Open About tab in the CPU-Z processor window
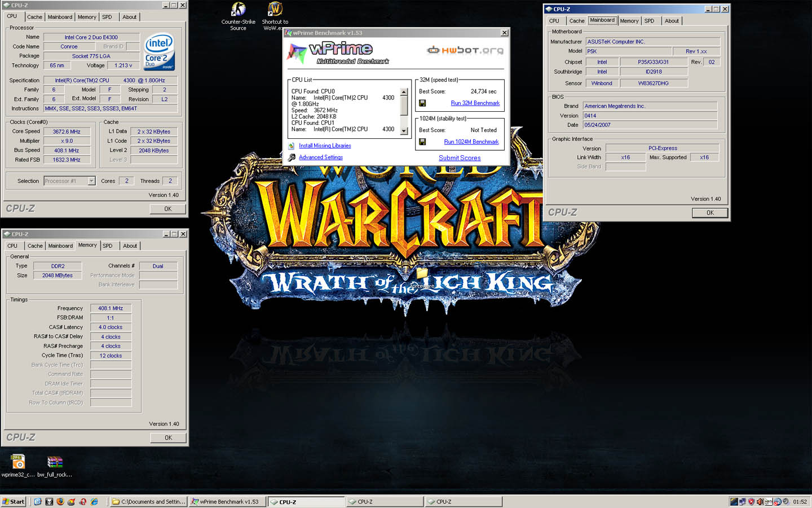This screenshot has width=812, height=508. click(x=129, y=17)
